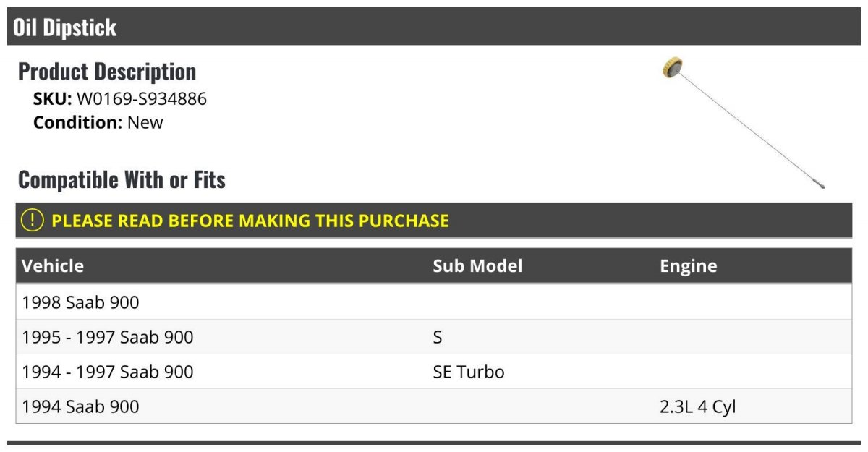This screenshot has height=452, width=868.
Task: Select the Sub Model column header
Action: click(x=477, y=265)
